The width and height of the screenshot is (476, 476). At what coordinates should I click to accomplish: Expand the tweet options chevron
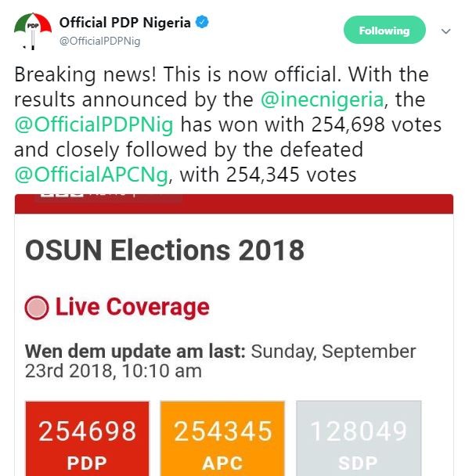446,31
